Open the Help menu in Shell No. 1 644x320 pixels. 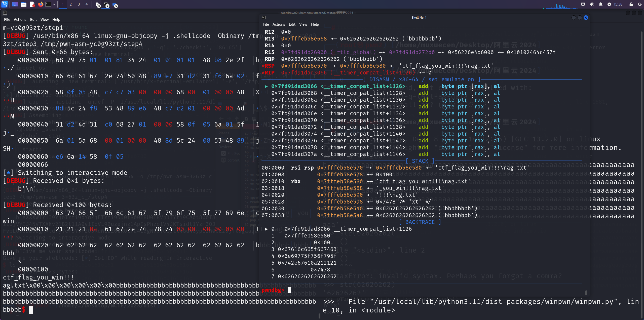tap(314, 24)
